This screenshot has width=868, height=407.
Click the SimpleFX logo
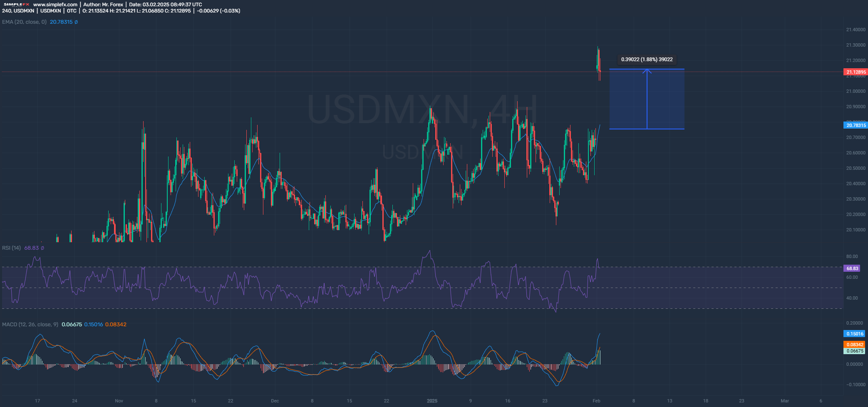pos(16,5)
